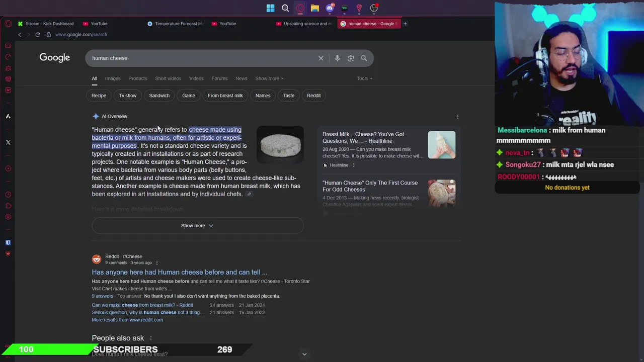Switch to Upscaling science YouTube tab
The height and width of the screenshot is (362, 644).
pos(304,24)
